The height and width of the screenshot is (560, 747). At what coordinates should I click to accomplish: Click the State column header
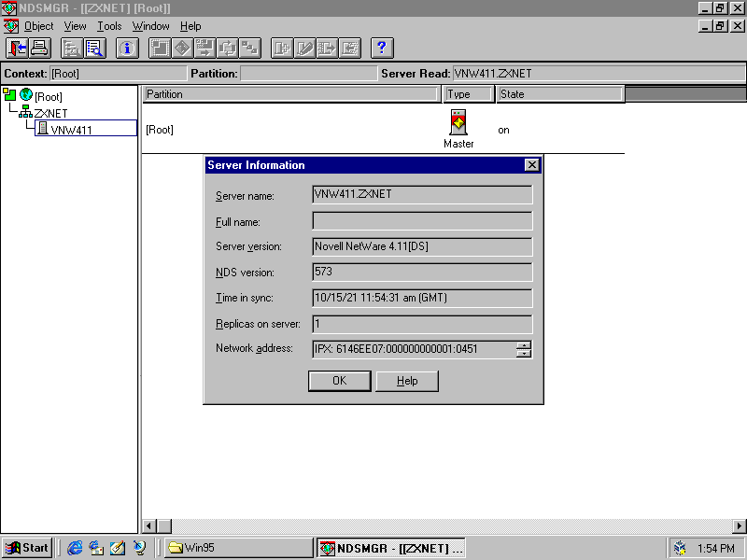tap(559, 94)
